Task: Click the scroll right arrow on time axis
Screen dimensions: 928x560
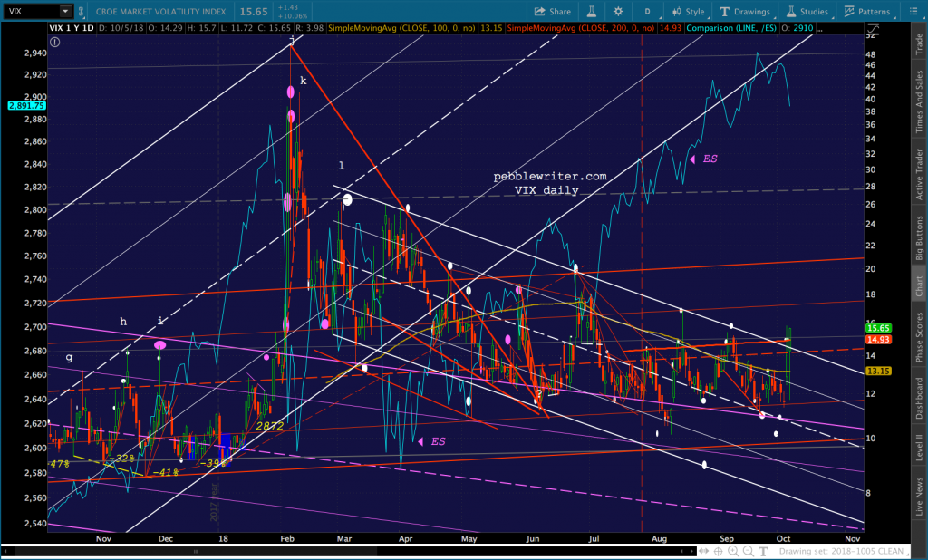Action: pyautogui.click(x=691, y=551)
